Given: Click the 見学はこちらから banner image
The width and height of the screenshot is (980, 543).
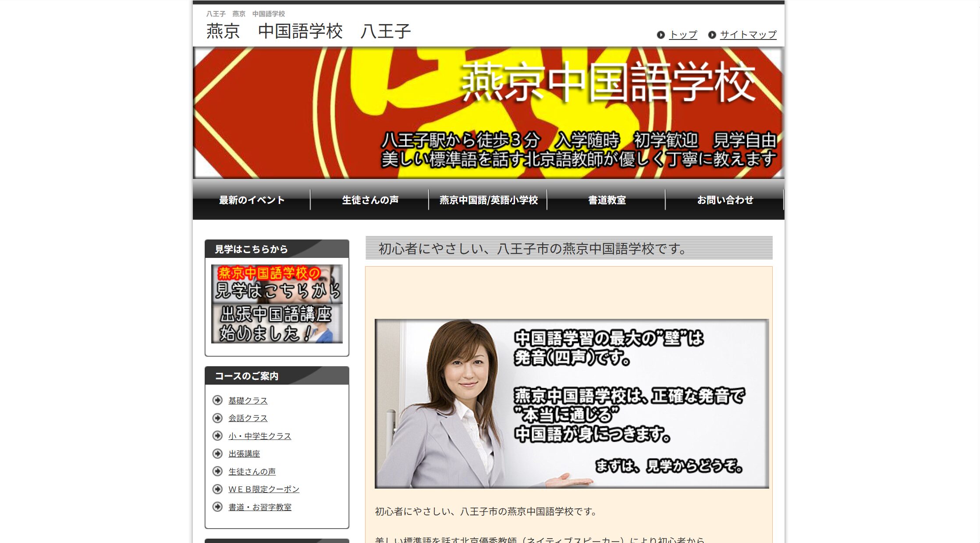Looking at the screenshot, I should [x=277, y=284].
